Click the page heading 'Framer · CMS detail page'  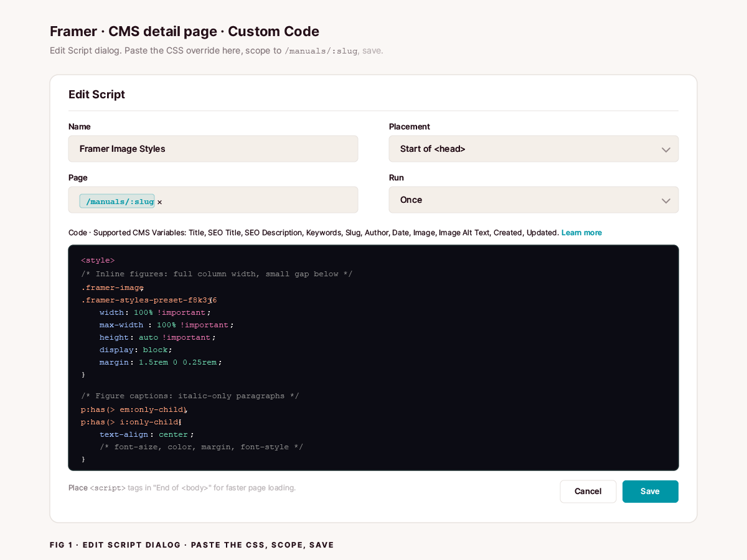pos(184,31)
